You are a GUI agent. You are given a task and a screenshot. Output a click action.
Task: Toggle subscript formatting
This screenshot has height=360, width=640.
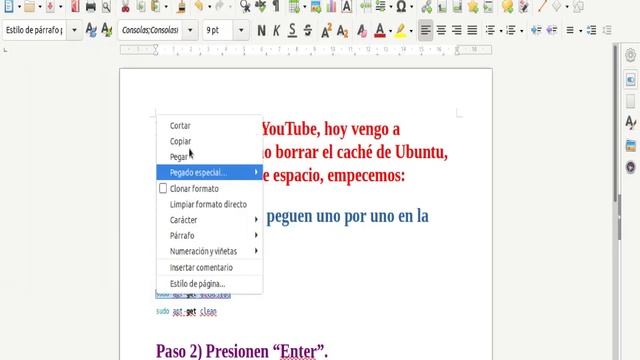[x=343, y=30]
